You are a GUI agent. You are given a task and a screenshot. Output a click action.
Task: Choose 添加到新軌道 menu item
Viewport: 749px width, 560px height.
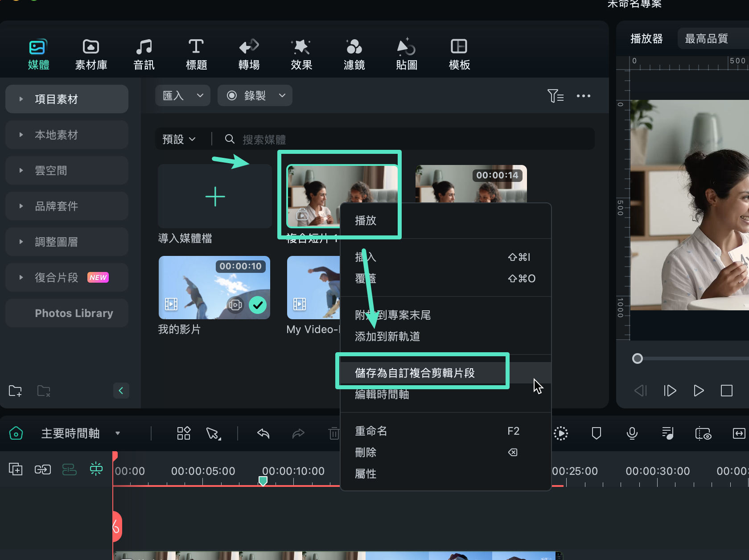tap(446, 336)
